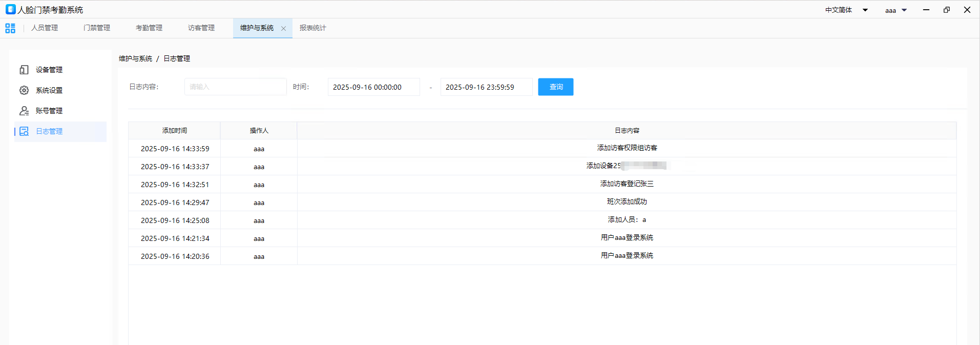980x345 pixels.
Task: Click the system settings gear icon
Action: pos(24,90)
